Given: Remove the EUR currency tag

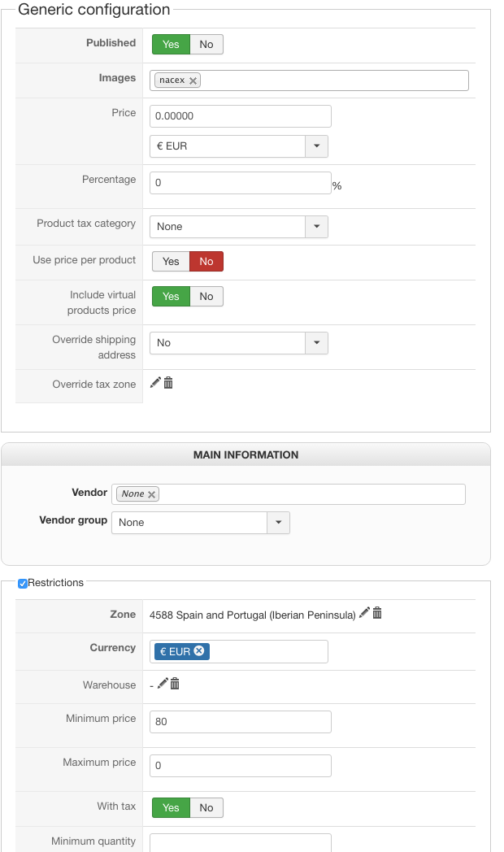Looking at the screenshot, I should click(x=199, y=651).
